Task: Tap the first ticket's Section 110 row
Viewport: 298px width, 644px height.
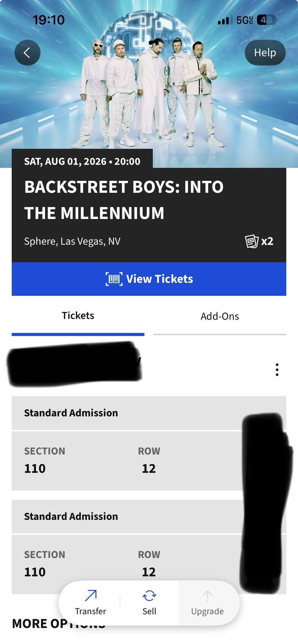Action: [128, 461]
